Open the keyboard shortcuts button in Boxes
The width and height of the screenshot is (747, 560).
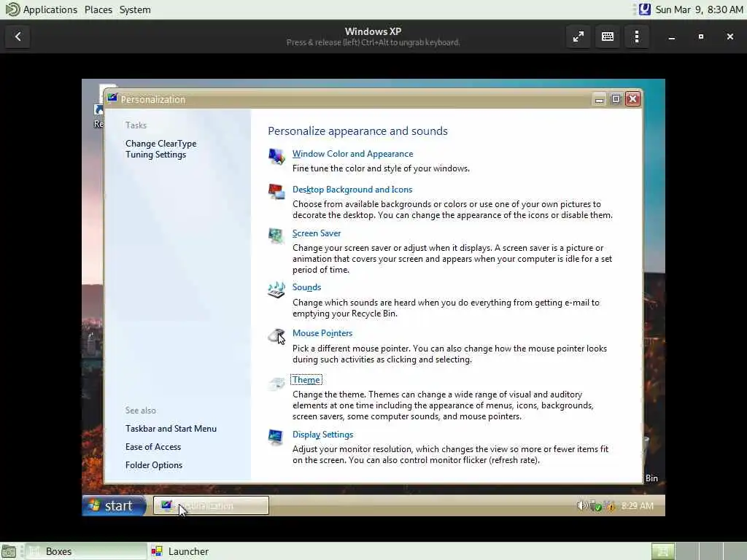tap(608, 36)
